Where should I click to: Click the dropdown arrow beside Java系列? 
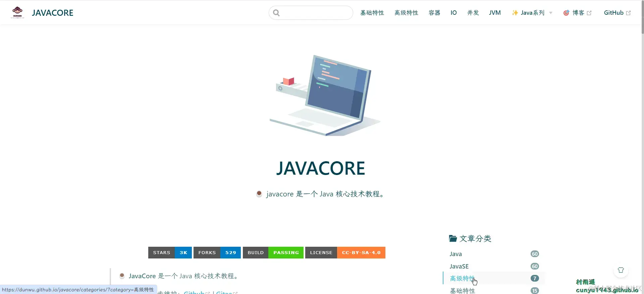pos(550,13)
